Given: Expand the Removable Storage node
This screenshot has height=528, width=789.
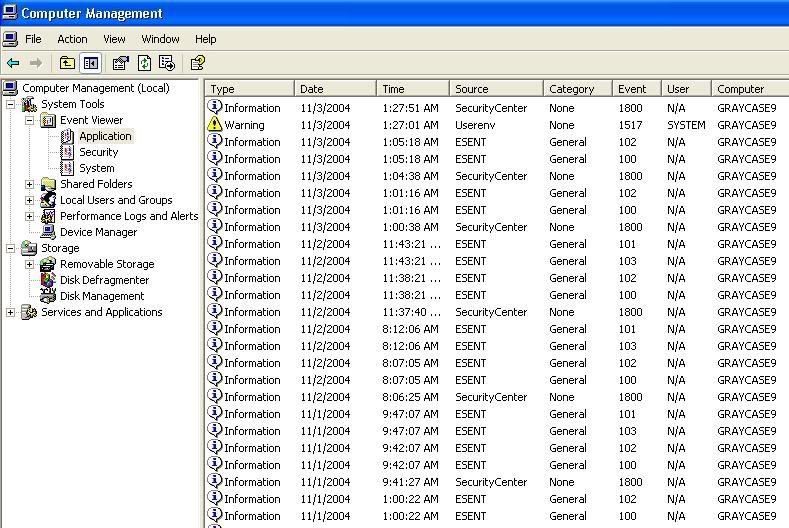Looking at the screenshot, I should tap(29, 264).
